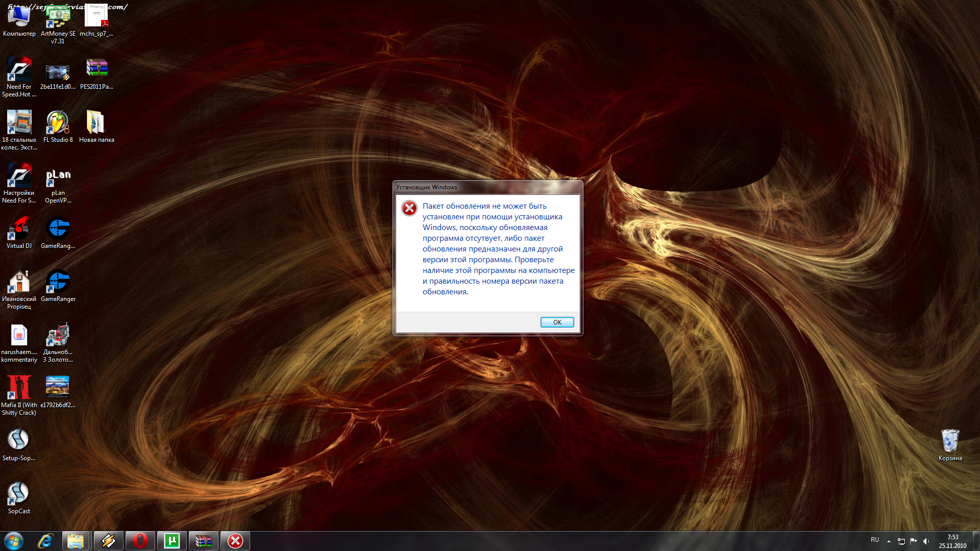Open the ArtMoney SE v7.31 shortcut
980x551 pixels.
point(58,17)
